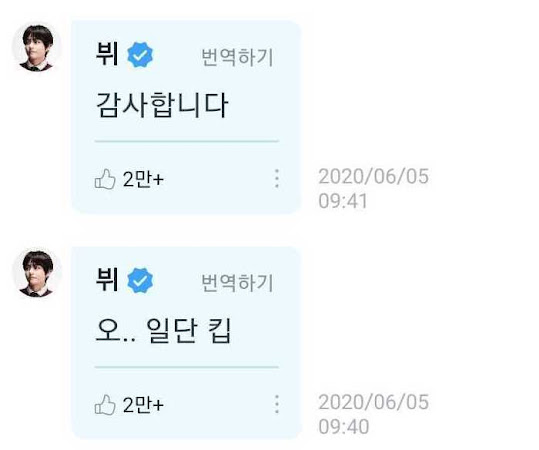
Task: Select the 감사합니다 message text
Action: click(x=162, y=105)
